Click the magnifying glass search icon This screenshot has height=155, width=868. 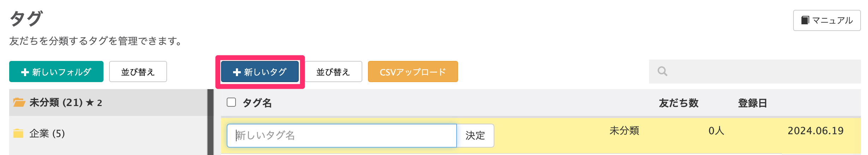coord(662,72)
